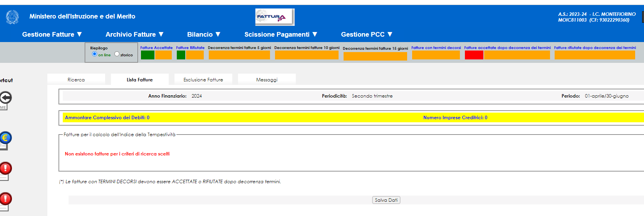Open the Bilancio dropdown menu
The image size is (644, 216).
click(x=204, y=34)
